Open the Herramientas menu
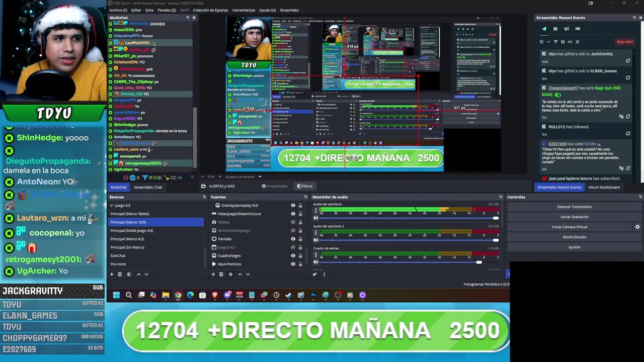The height and width of the screenshot is (362, 644). pos(244,10)
